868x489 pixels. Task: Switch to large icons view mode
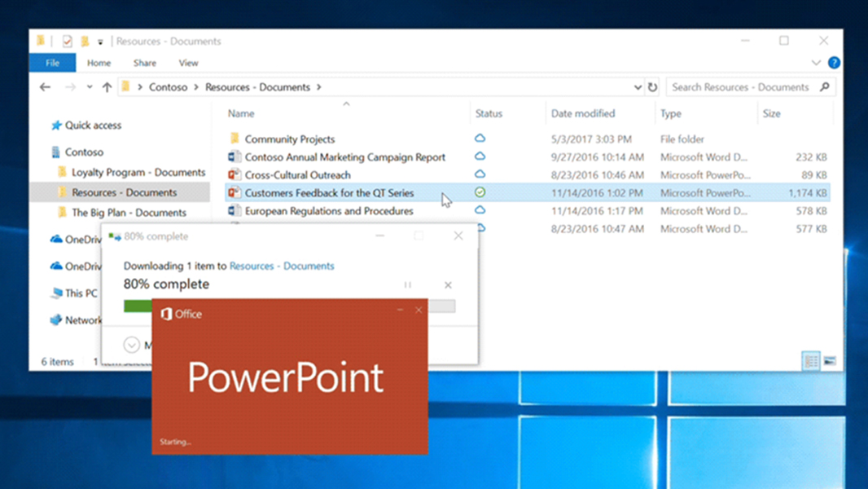(x=831, y=360)
